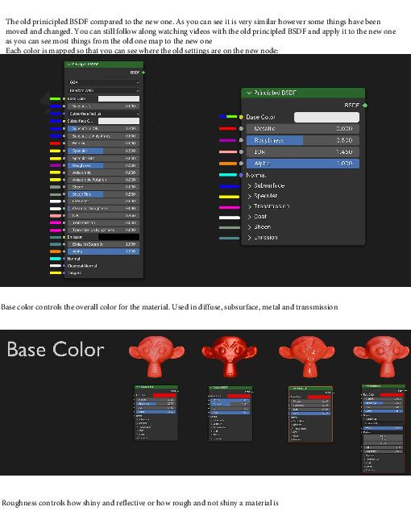This screenshot has height=532, width=411.
Task: Click the tallest node thumbnail with expanded panels
Action: point(384,429)
